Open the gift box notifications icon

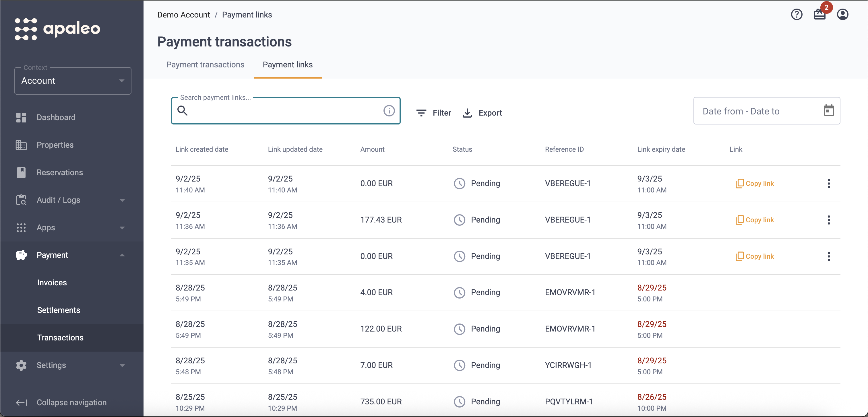click(x=819, y=14)
